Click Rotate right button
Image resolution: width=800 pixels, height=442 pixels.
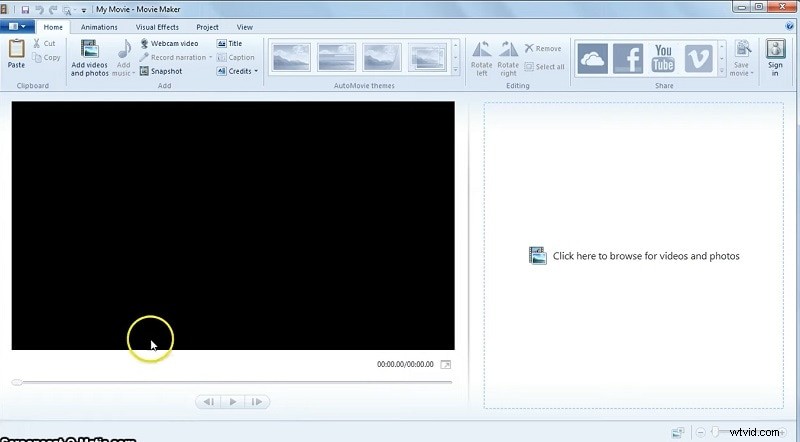(x=508, y=58)
